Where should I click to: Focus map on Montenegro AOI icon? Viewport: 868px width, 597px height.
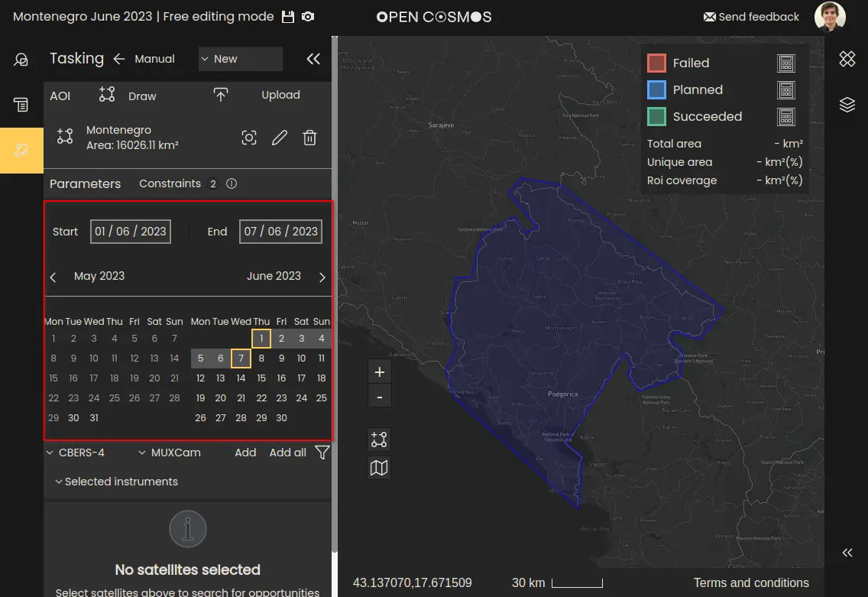pos(249,138)
